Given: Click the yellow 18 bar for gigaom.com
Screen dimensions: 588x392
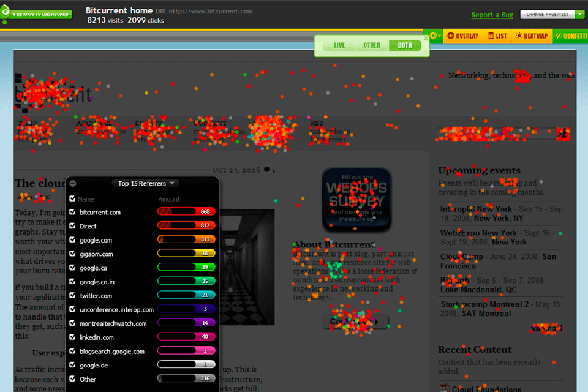Looking at the screenshot, I should (x=186, y=253).
